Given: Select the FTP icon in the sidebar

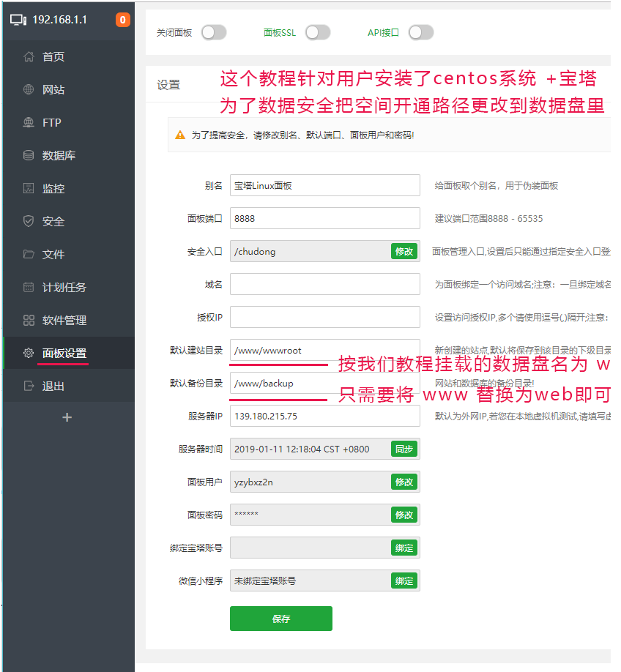Looking at the screenshot, I should click(29, 122).
